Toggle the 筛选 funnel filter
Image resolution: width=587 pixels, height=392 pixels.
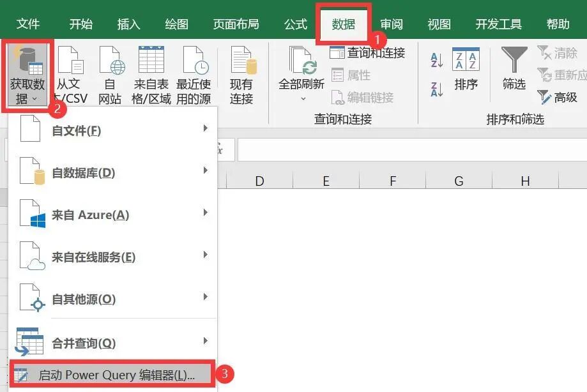514,60
